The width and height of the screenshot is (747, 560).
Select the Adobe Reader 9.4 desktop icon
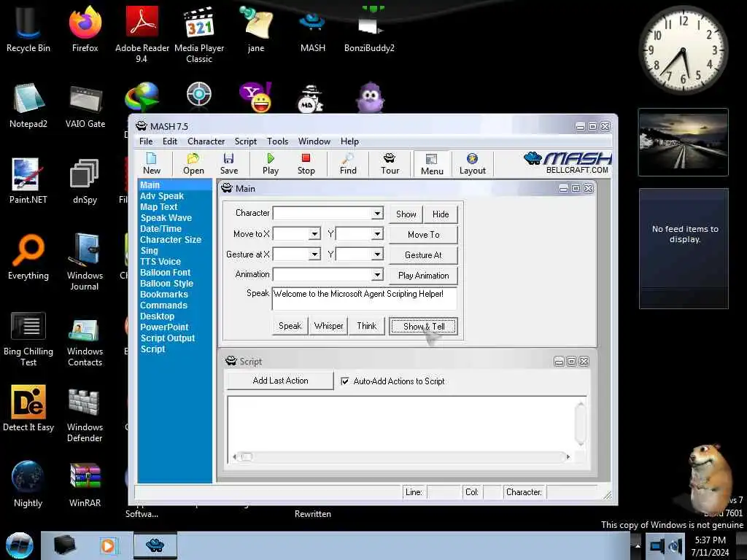(x=142, y=35)
